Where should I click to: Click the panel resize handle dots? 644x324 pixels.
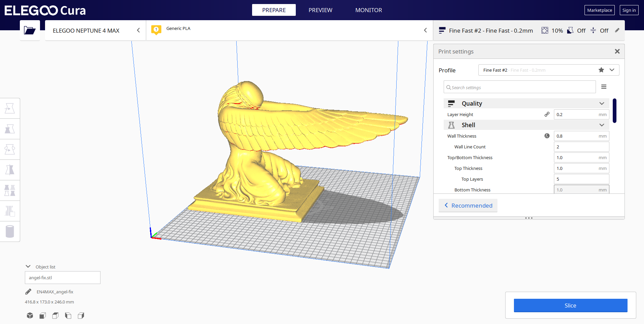529,218
